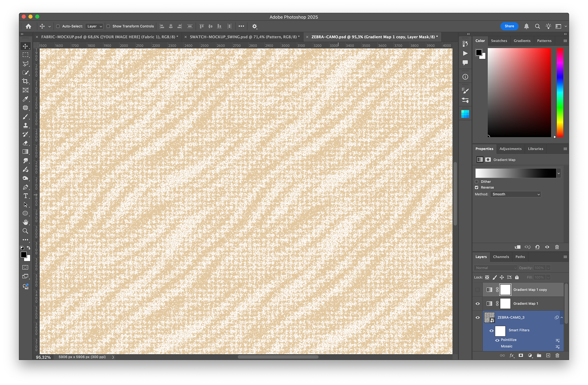Switch to the Channels tab

click(x=501, y=257)
